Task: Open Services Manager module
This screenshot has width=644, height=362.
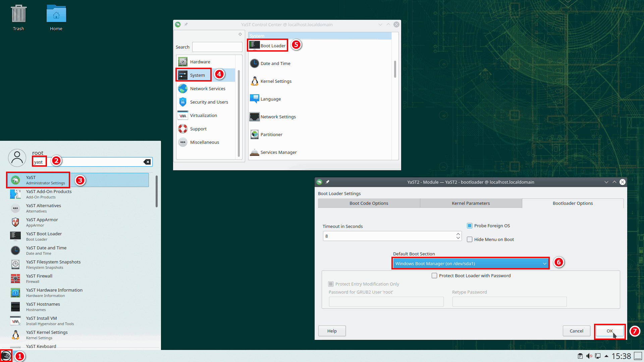Action: [x=273, y=152]
